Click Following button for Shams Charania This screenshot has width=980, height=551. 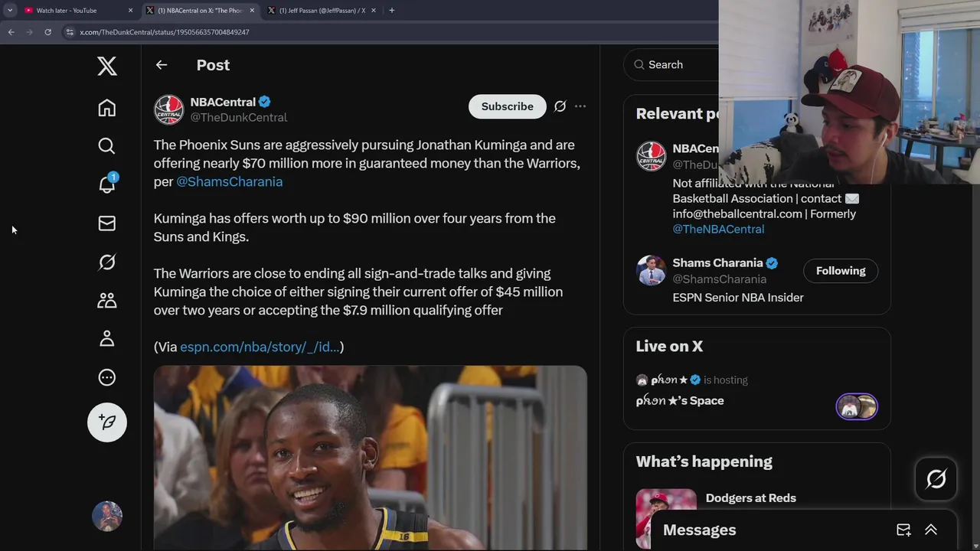pos(841,271)
